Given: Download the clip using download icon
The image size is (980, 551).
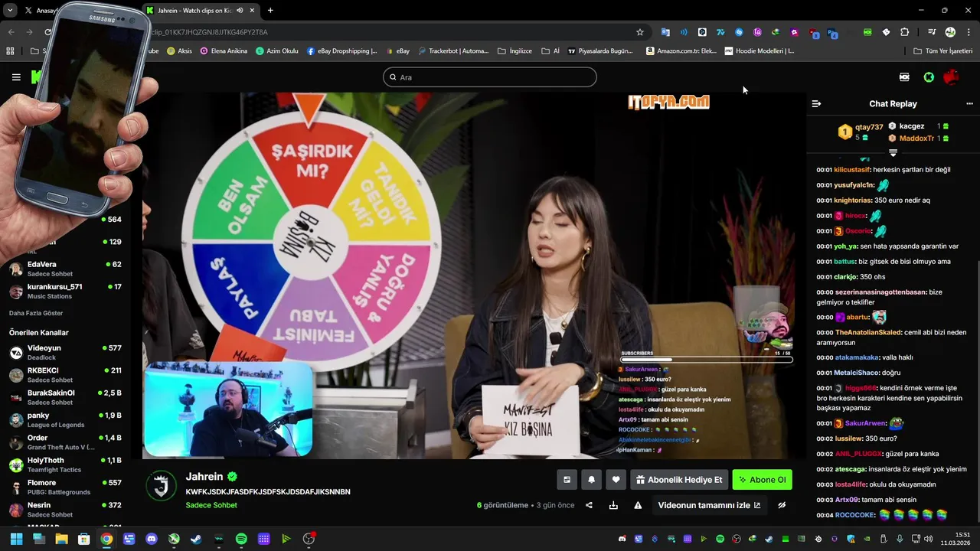Looking at the screenshot, I should click(613, 505).
